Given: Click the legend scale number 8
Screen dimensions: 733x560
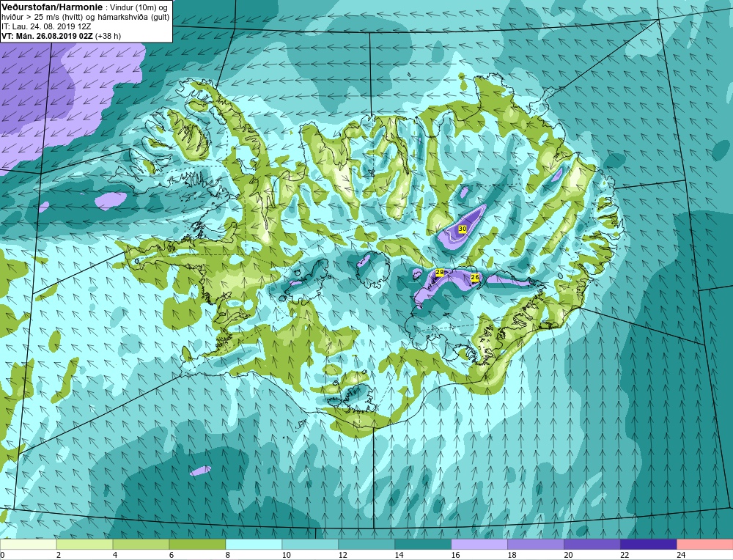Looking at the screenshot, I should 228,555.
